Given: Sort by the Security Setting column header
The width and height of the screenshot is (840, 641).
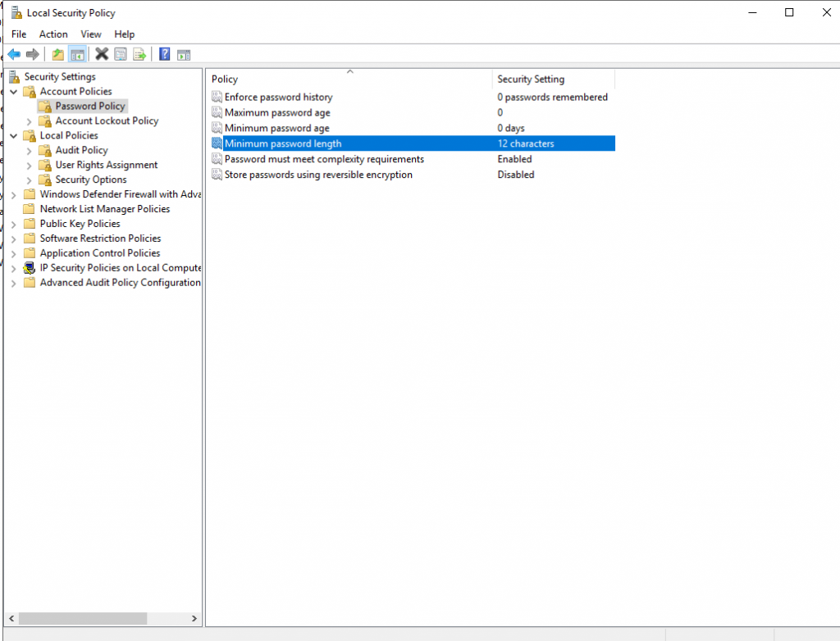Looking at the screenshot, I should click(x=554, y=80).
